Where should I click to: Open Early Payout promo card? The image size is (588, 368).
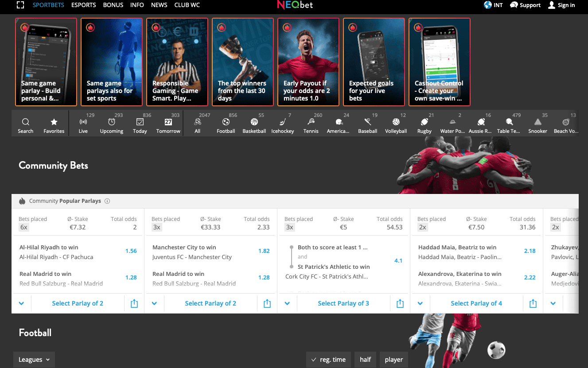308,62
